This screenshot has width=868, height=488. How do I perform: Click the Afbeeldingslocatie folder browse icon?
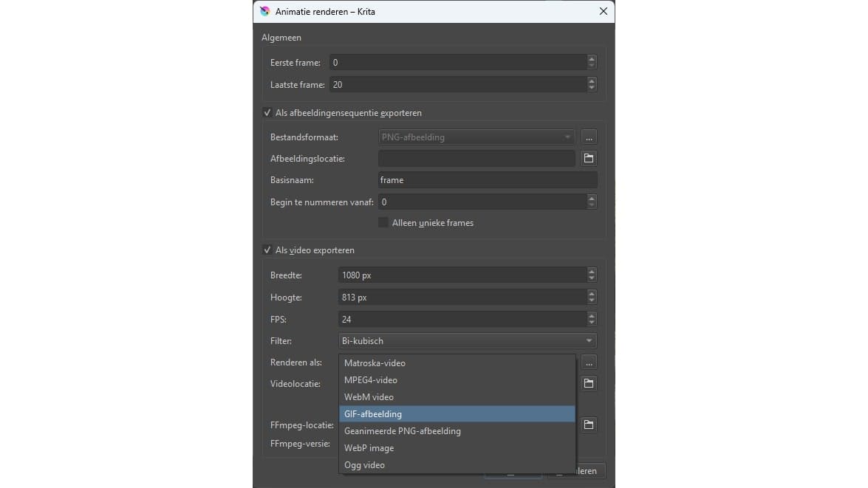point(589,159)
